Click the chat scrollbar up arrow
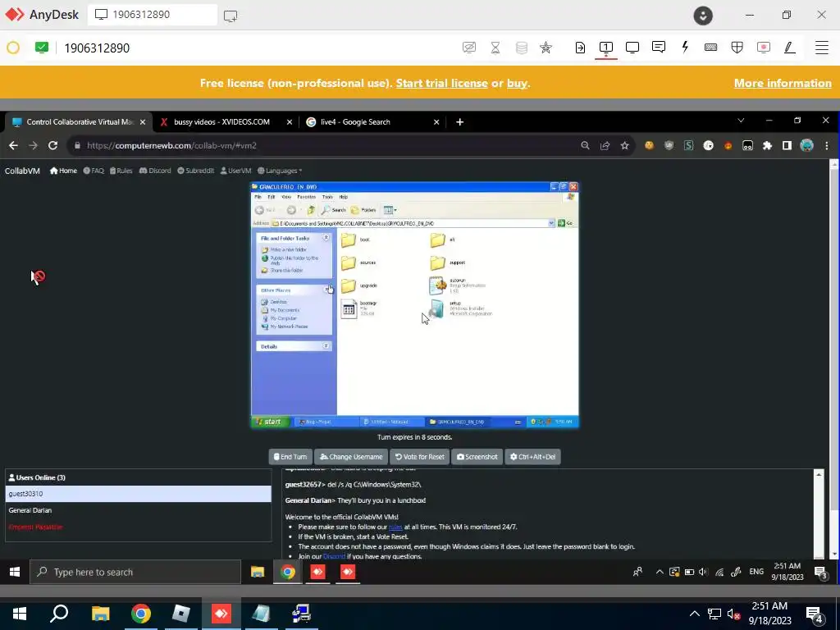This screenshot has height=630, width=840. click(819, 474)
